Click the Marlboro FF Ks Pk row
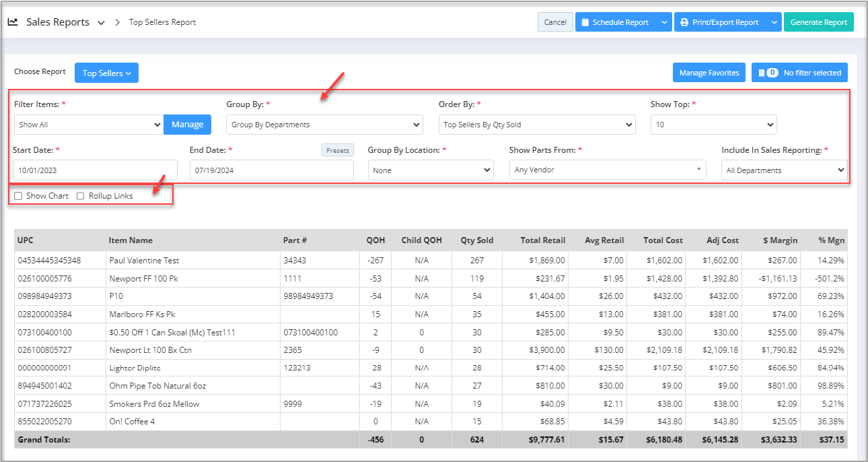The height and width of the screenshot is (462, 868). (x=431, y=315)
